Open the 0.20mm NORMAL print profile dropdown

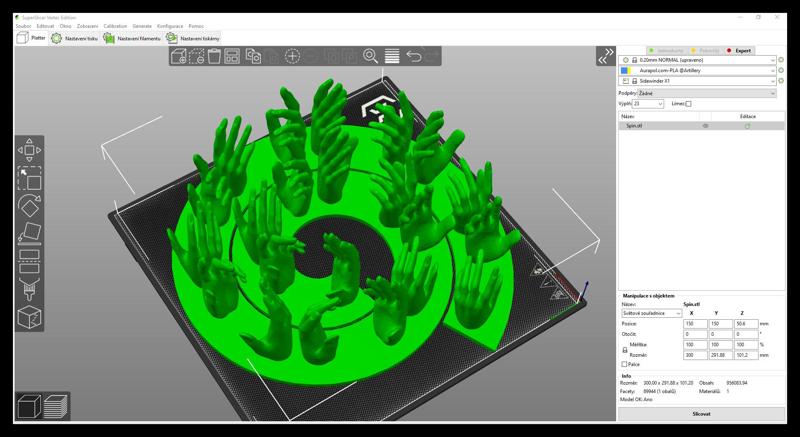697,60
